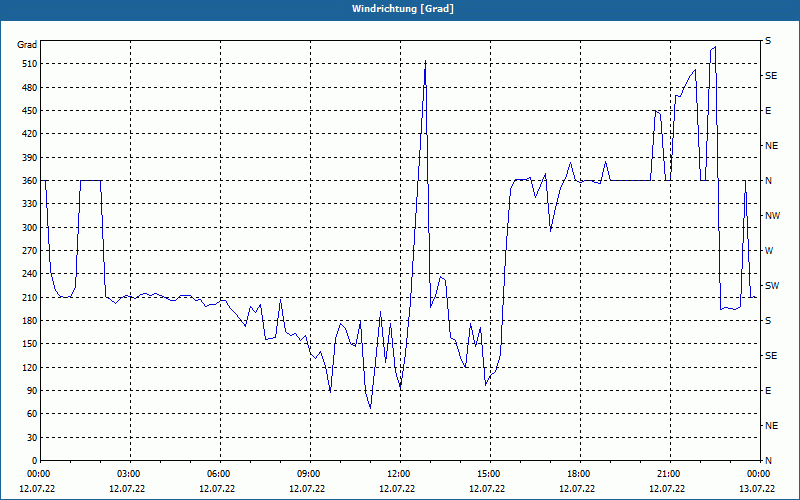Select the "330" y-axis value
The width and height of the screenshot is (800, 500).
[30, 204]
